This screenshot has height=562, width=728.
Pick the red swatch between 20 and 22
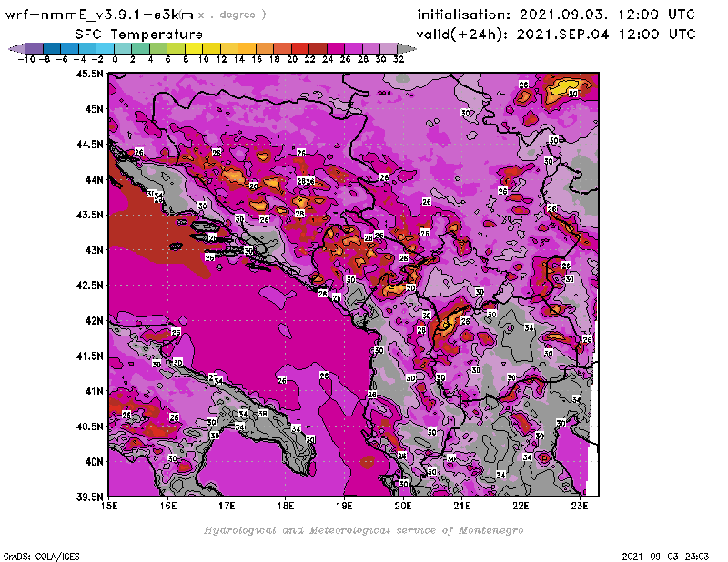tap(300, 48)
